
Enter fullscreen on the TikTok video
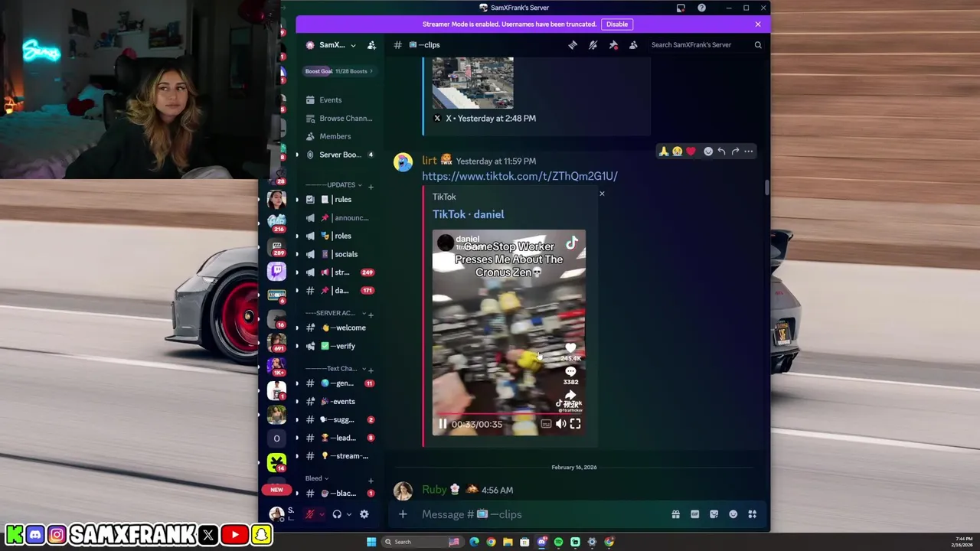coord(575,424)
